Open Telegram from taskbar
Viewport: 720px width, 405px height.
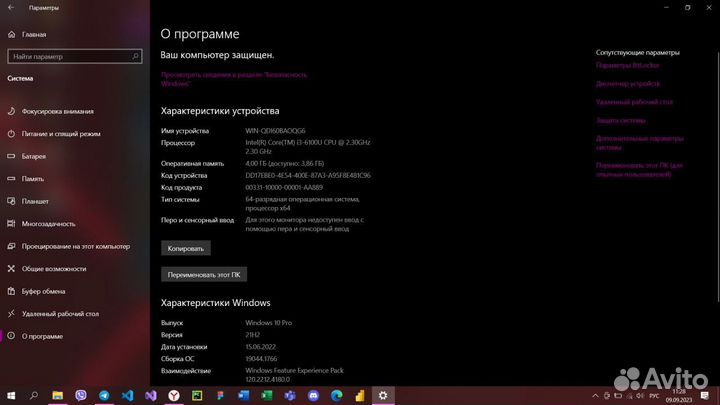tap(104, 395)
